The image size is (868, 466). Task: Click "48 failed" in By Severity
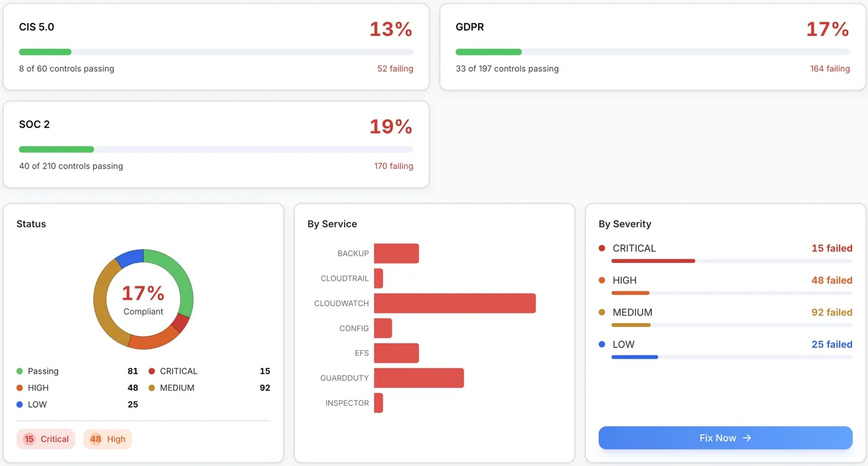(x=832, y=280)
